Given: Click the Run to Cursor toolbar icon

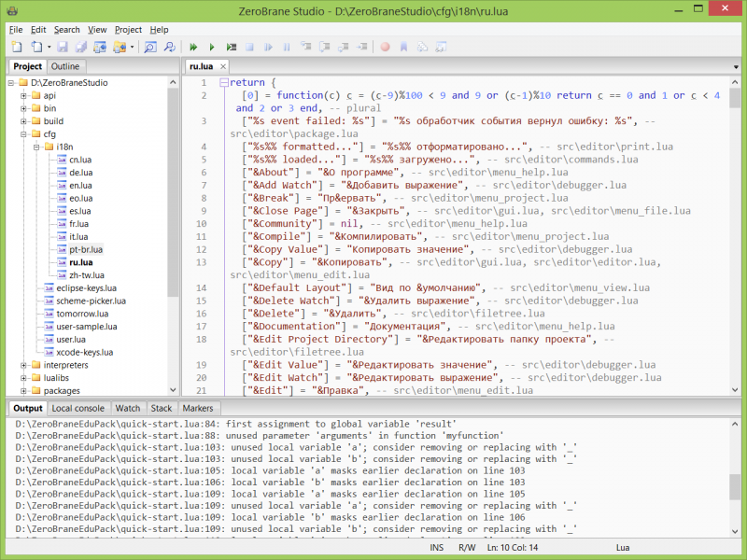Looking at the screenshot, I should pyautogui.click(x=362, y=47).
